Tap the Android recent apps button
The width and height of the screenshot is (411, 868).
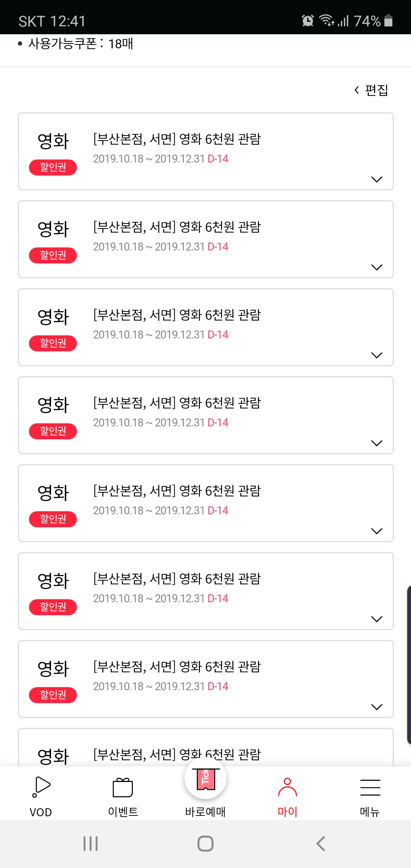tap(91, 844)
